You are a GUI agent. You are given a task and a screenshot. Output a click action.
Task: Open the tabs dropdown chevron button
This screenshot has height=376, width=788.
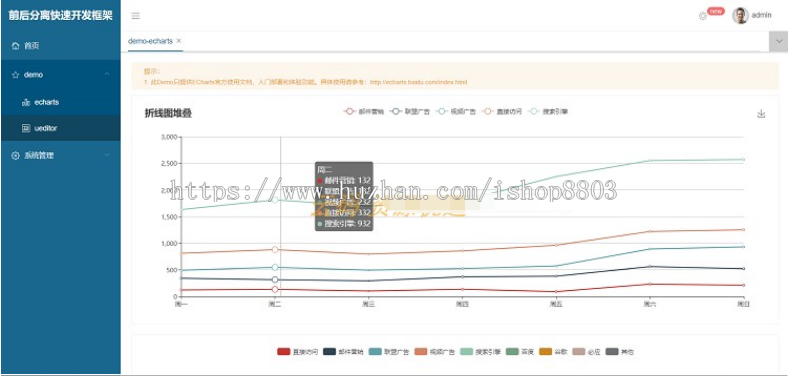click(x=778, y=41)
